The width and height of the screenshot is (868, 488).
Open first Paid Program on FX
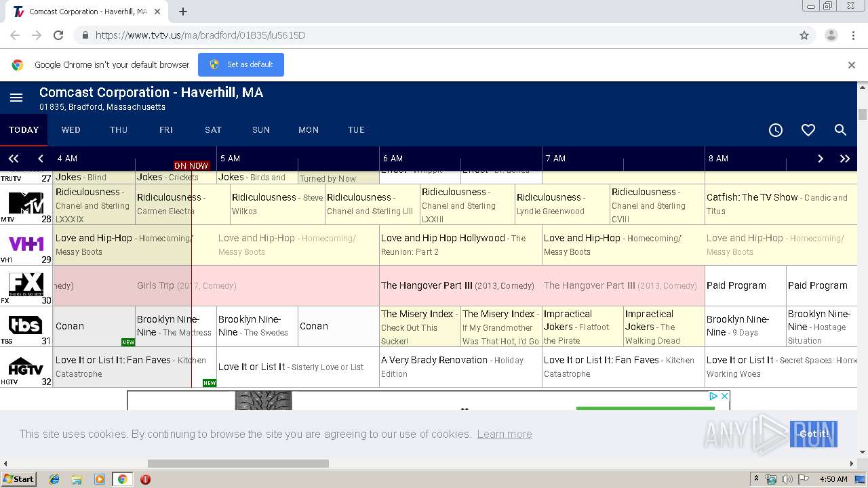point(745,285)
